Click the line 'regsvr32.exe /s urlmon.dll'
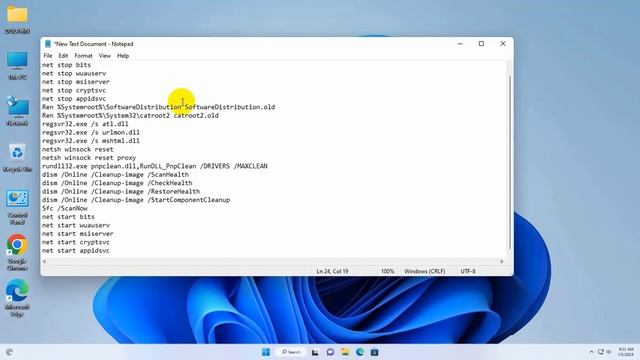The height and width of the screenshot is (360, 640). coord(91,133)
